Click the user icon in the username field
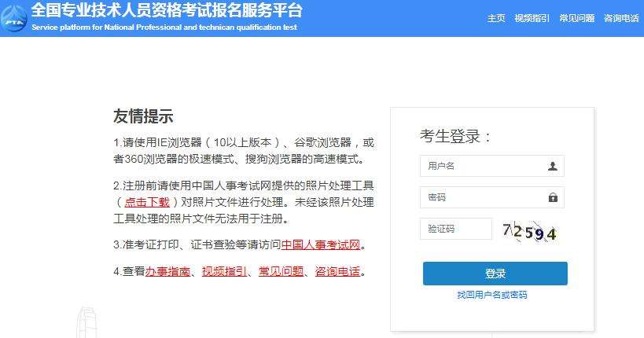 pos(552,166)
